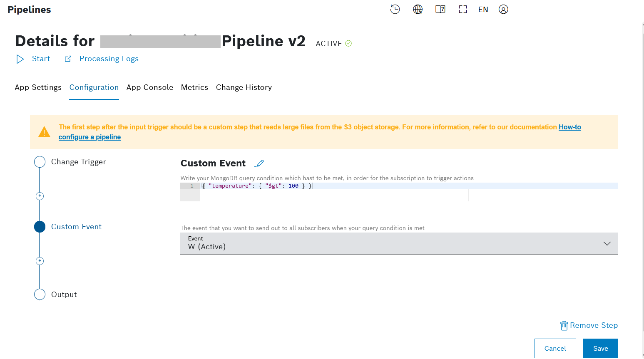Edit the Custom Event name with pencil
644x359 pixels.
pyautogui.click(x=259, y=163)
